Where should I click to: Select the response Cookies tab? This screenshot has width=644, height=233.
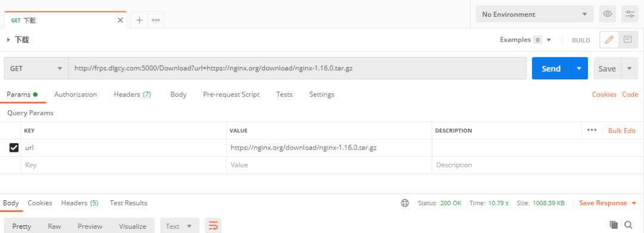coord(40,203)
